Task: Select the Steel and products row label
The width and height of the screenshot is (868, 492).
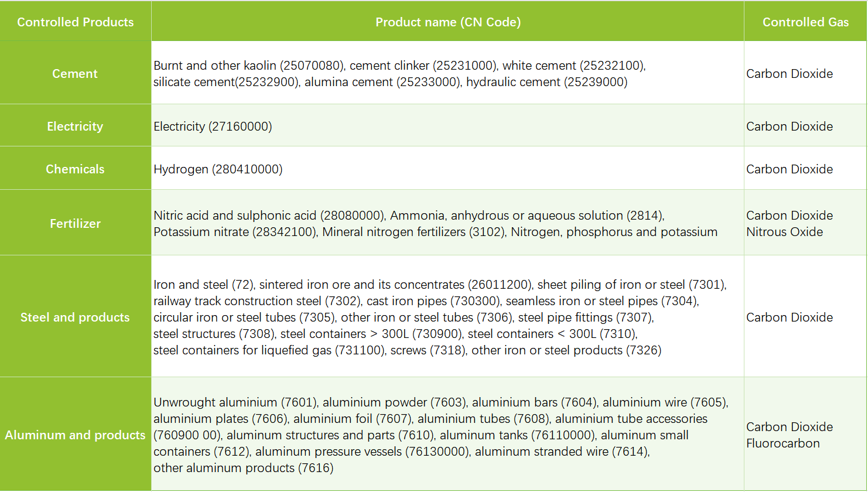Action: click(75, 317)
